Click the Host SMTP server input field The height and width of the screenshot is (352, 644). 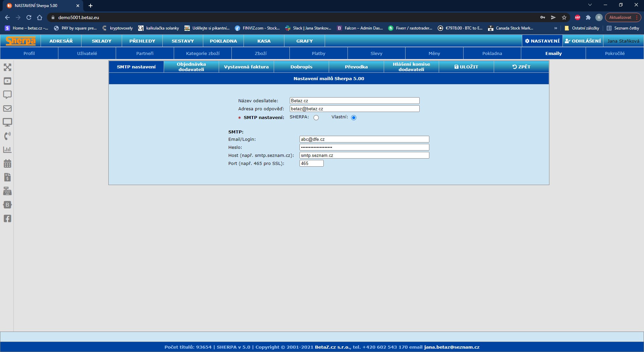click(364, 155)
